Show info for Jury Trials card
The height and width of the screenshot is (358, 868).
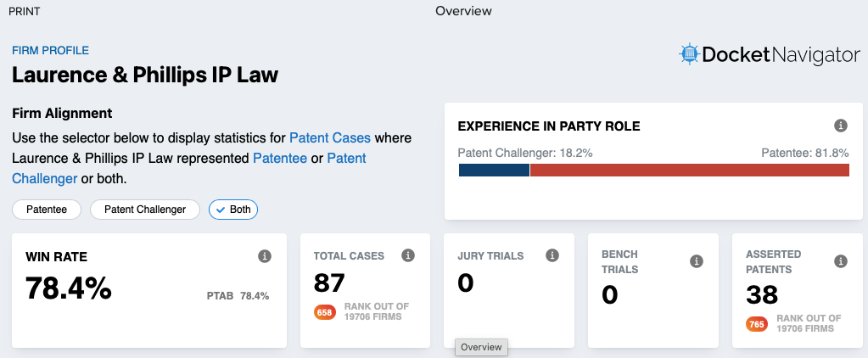pyautogui.click(x=552, y=255)
